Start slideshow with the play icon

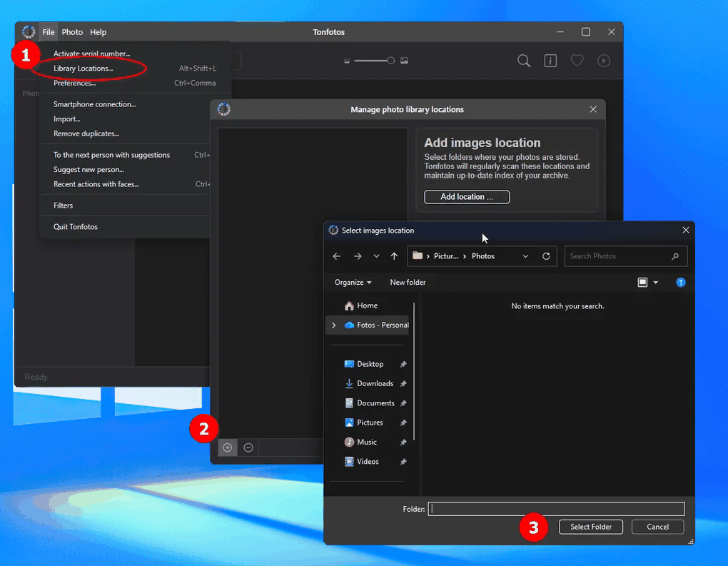[x=604, y=61]
